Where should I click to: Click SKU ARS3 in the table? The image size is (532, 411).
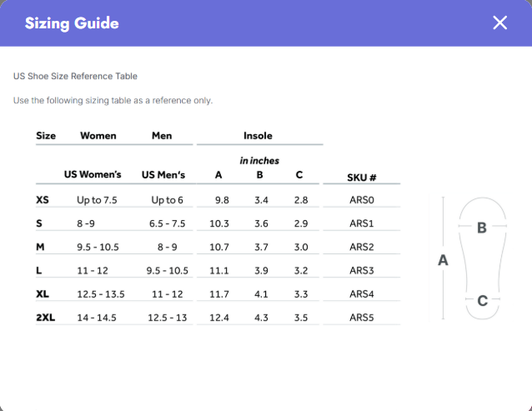pyautogui.click(x=362, y=270)
